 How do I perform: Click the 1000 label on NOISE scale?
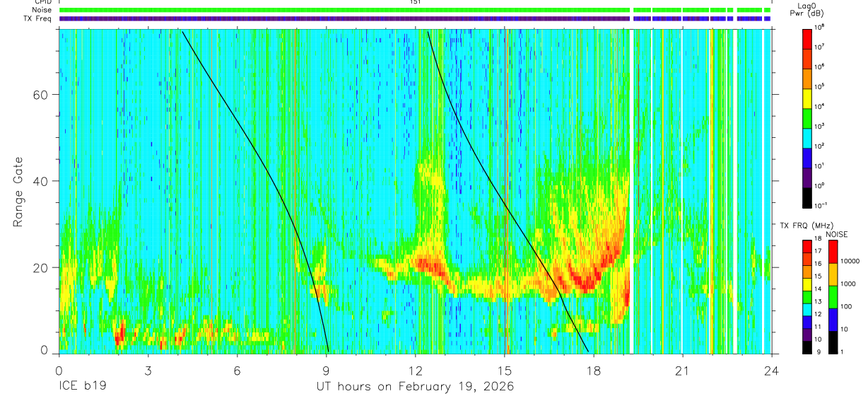(848, 284)
